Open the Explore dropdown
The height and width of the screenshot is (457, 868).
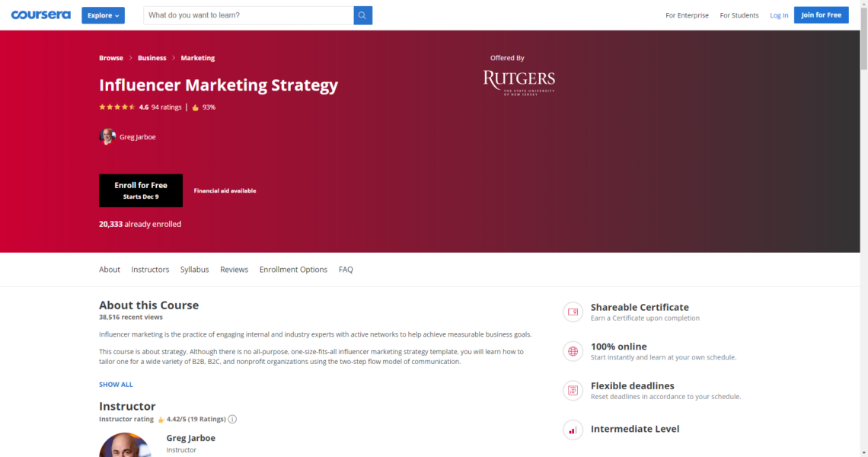click(x=103, y=14)
